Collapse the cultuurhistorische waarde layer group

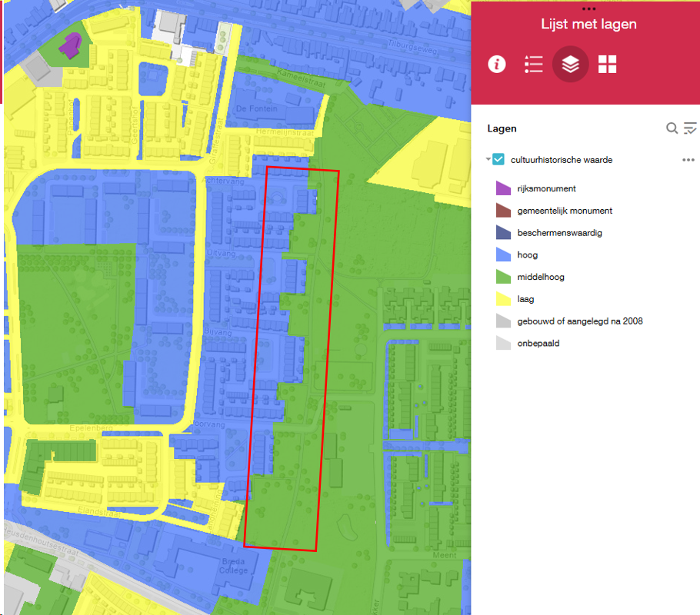(488, 159)
